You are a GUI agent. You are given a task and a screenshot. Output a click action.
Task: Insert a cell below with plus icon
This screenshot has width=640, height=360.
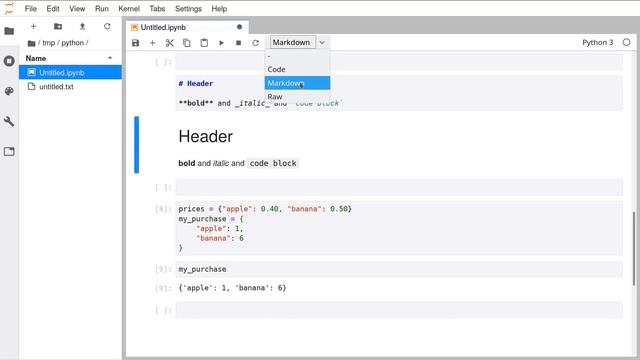pyautogui.click(x=152, y=42)
